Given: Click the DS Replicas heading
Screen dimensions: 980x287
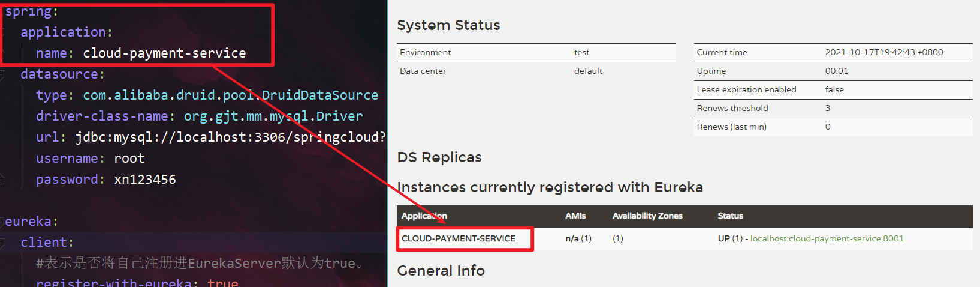Looking at the screenshot, I should pyautogui.click(x=439, y=157).
